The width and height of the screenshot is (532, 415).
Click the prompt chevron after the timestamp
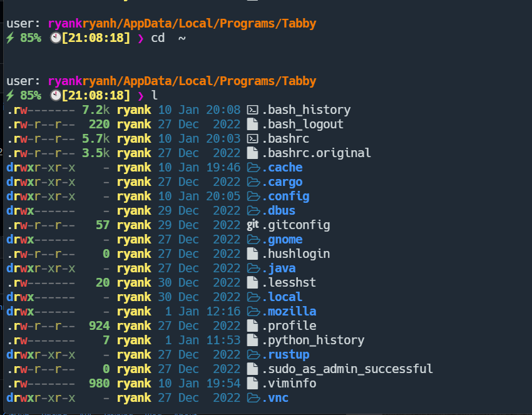pyautogui.click(x=141, y=95)
